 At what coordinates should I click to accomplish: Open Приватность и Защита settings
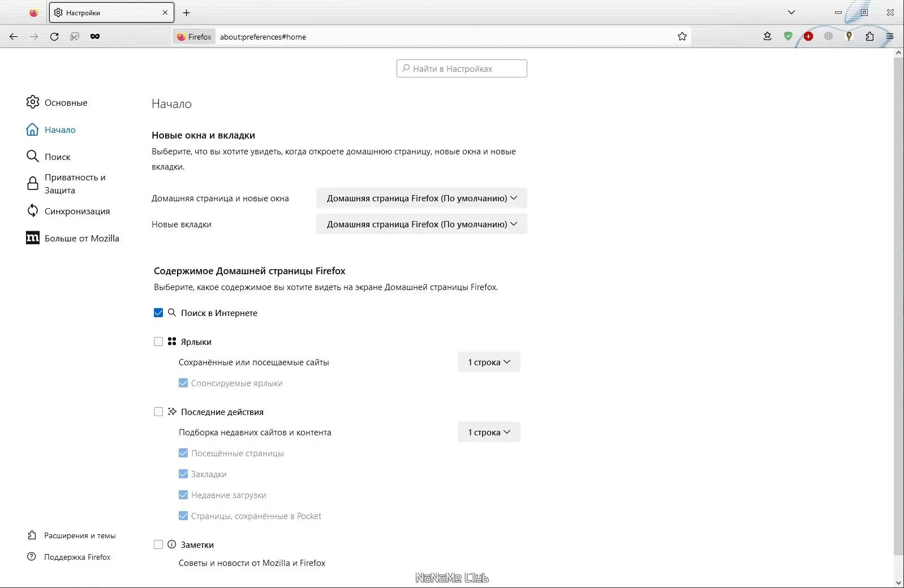[x=66, y=184]
